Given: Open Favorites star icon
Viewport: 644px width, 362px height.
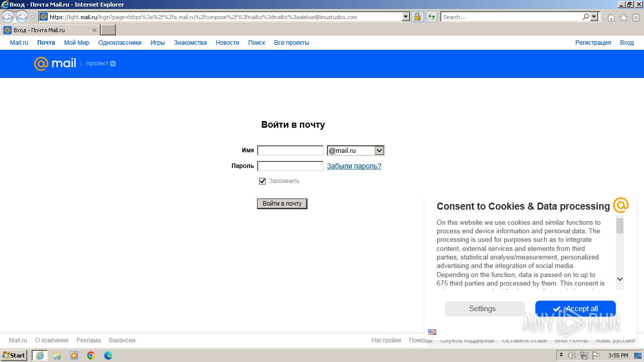Looking at the screenshot, I should pos(623,18).
